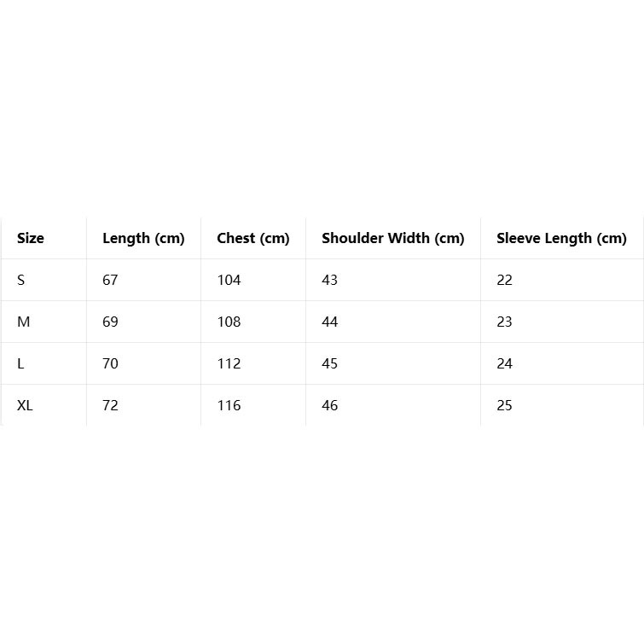Click the Chest (cm) column header
This screenshot has width=644, height=644.
(x=253, y=238)
